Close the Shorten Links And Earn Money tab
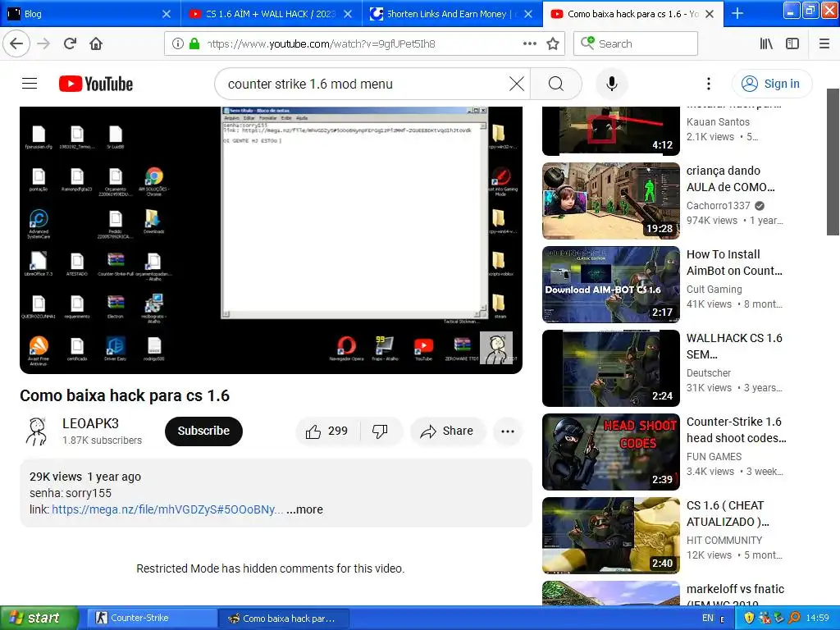 528,14
